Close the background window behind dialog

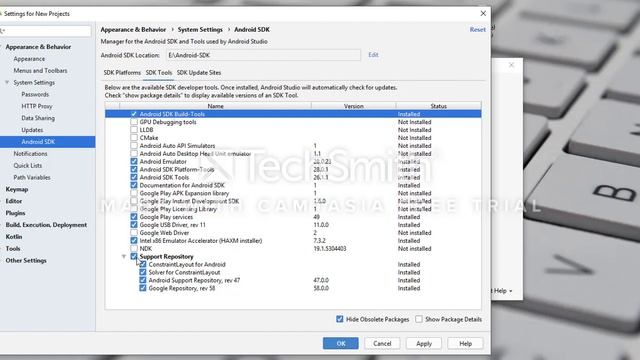point(511,65)
